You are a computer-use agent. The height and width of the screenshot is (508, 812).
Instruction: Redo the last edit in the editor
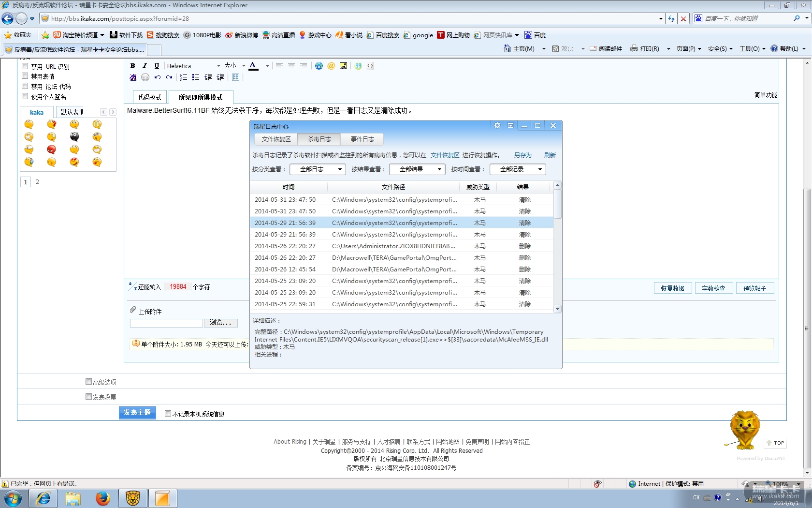tap(169, 77)
